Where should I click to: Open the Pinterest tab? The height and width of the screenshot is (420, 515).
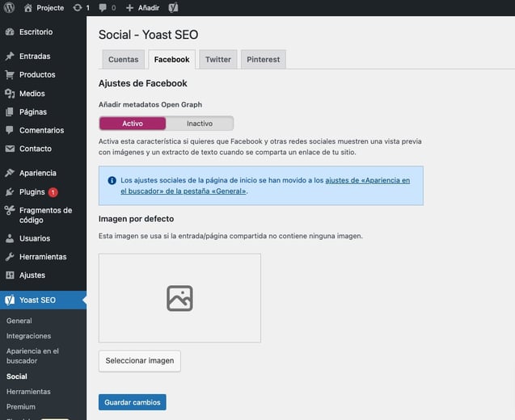[264, 60]
